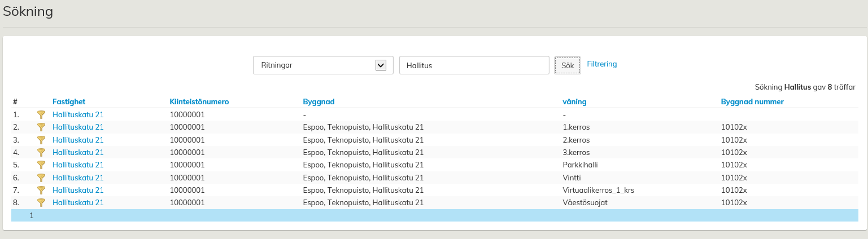Click the filter icon for 3.kerros row
This screenshot has height=239, width=868.
(x=41, y=152)
